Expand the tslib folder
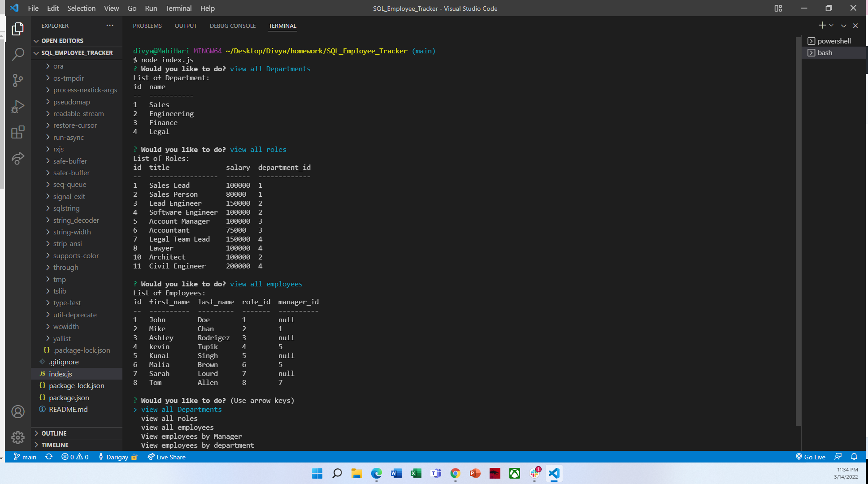868x484 pixels. (60, 291)
